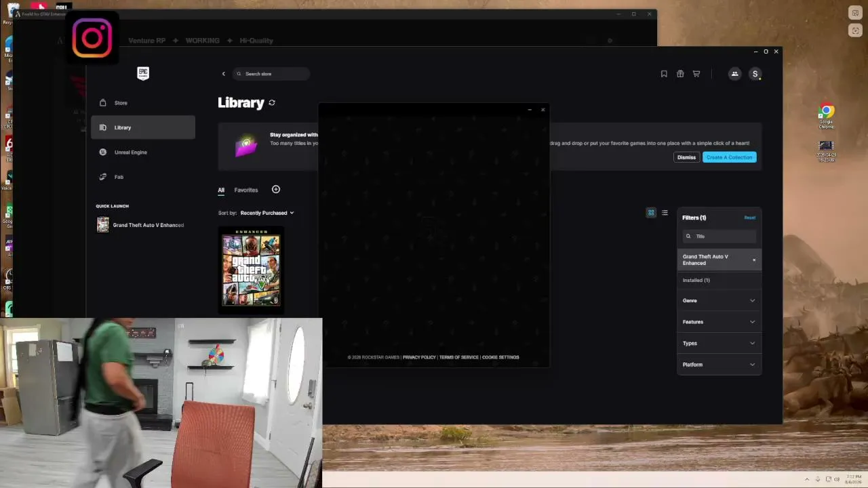Show hidden system tray icons
The width and height of the screenshot is (868, 488).
click(x=806, y=479)
